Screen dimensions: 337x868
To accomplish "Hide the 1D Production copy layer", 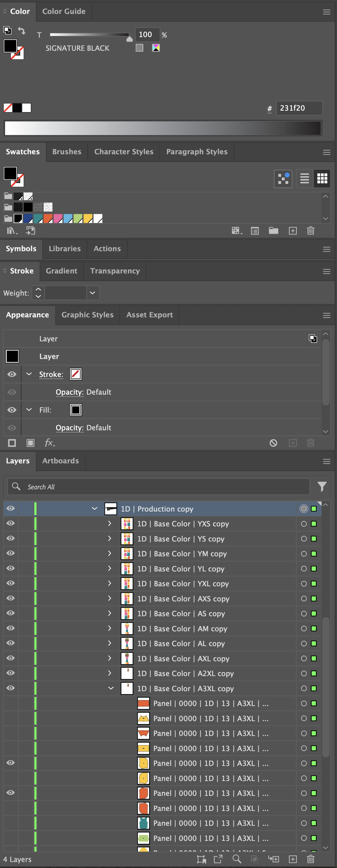I will pos(11,508).
